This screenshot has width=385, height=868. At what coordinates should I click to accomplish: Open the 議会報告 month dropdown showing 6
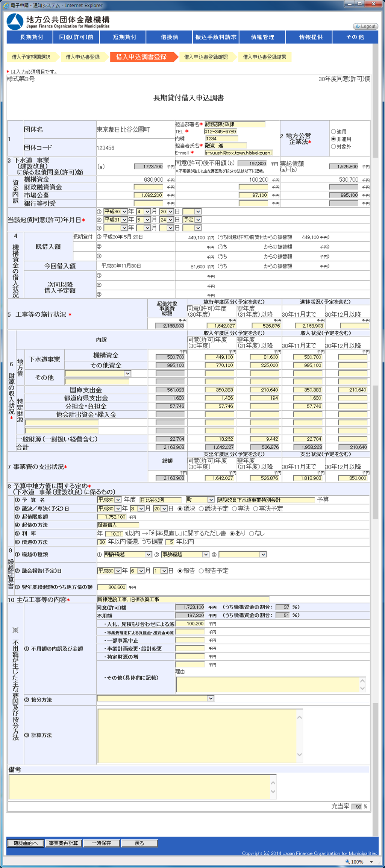click(137, 571)
